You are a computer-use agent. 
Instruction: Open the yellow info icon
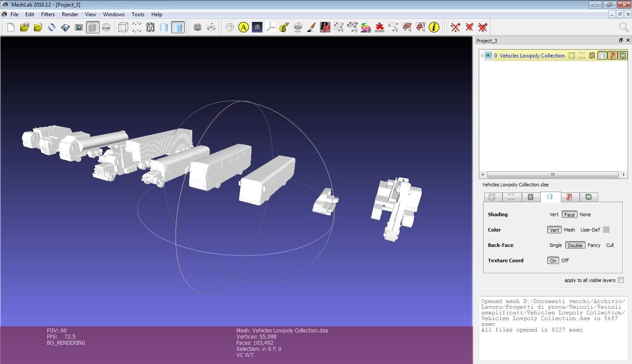(x=434, y=27)
